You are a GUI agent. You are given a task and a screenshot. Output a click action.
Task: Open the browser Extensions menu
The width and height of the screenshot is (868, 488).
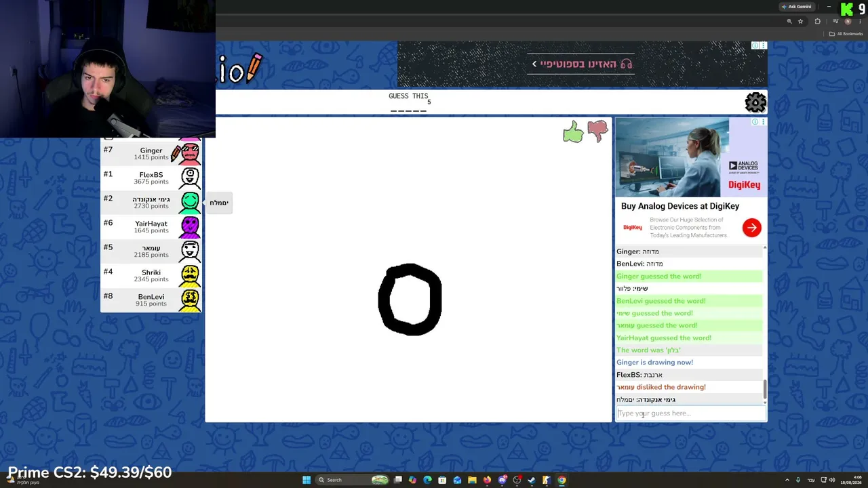(817, 21)
